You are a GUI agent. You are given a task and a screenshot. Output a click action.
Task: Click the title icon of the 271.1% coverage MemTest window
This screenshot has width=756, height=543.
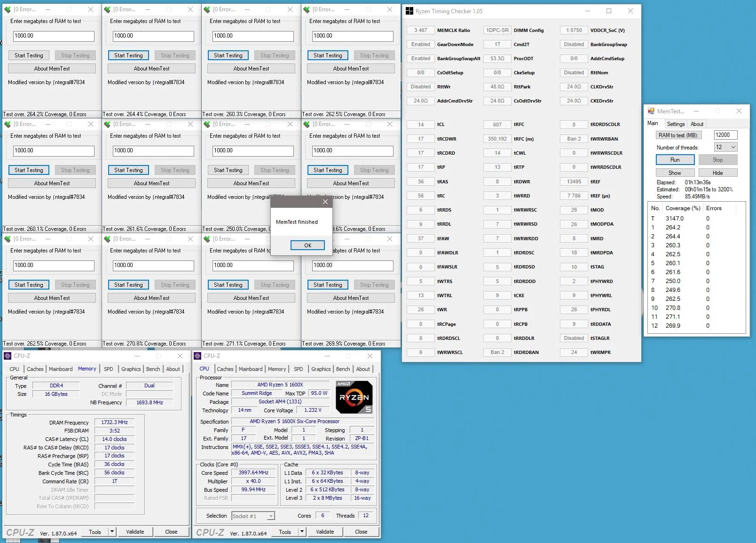click(207, 239)
